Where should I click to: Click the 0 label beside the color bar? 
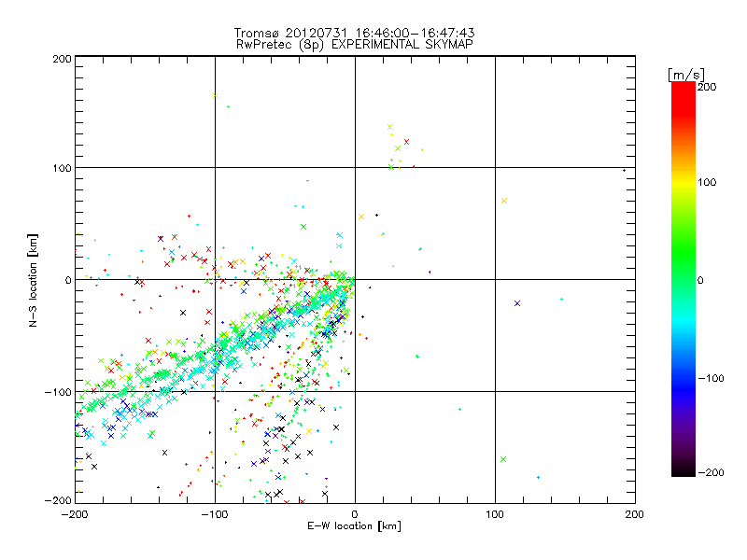700,280
